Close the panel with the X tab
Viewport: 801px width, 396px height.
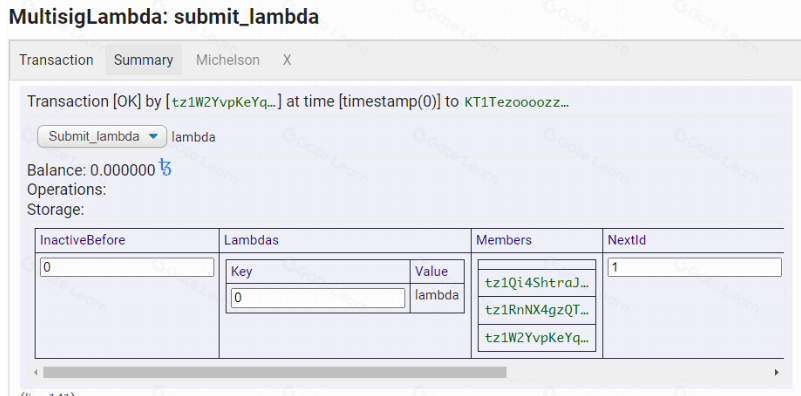click(x=287, y=60)
